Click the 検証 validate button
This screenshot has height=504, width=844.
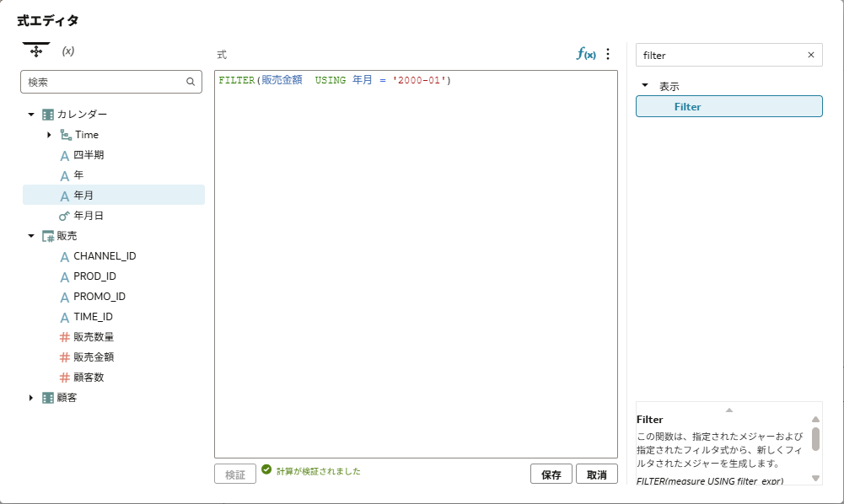click(235, 475)
